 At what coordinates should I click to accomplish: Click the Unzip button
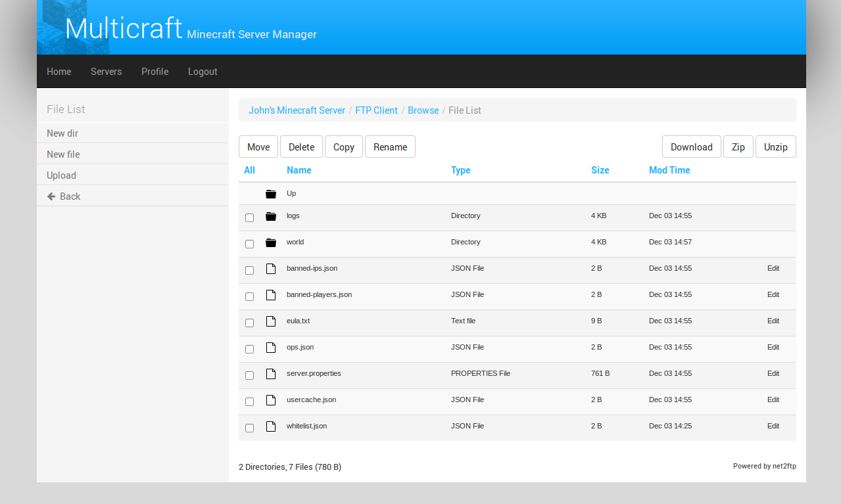pos(776,147)
